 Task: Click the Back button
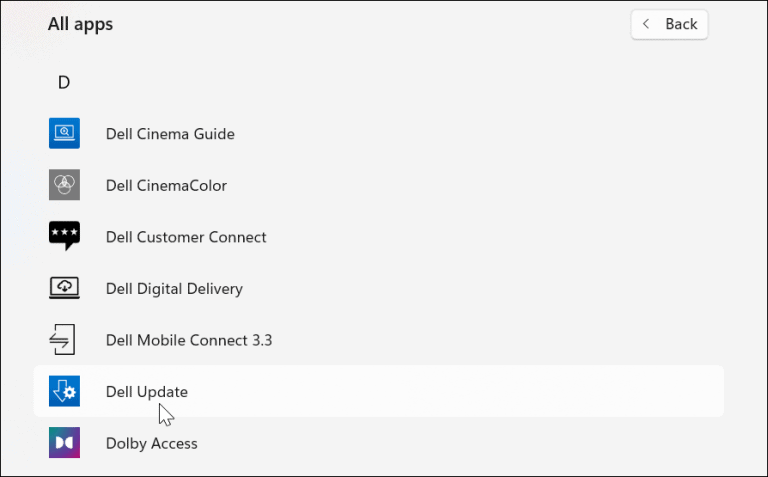coord(669,24)
